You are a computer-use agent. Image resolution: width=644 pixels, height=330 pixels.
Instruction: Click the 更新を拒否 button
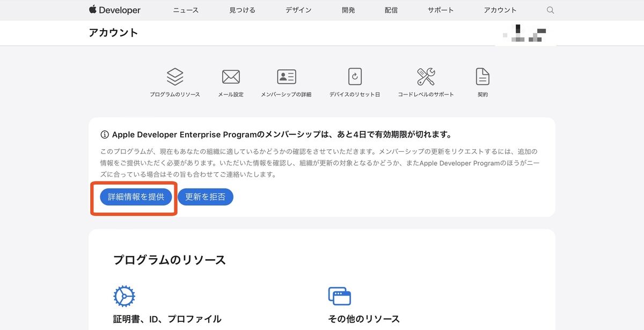click(x=206, y=197)
